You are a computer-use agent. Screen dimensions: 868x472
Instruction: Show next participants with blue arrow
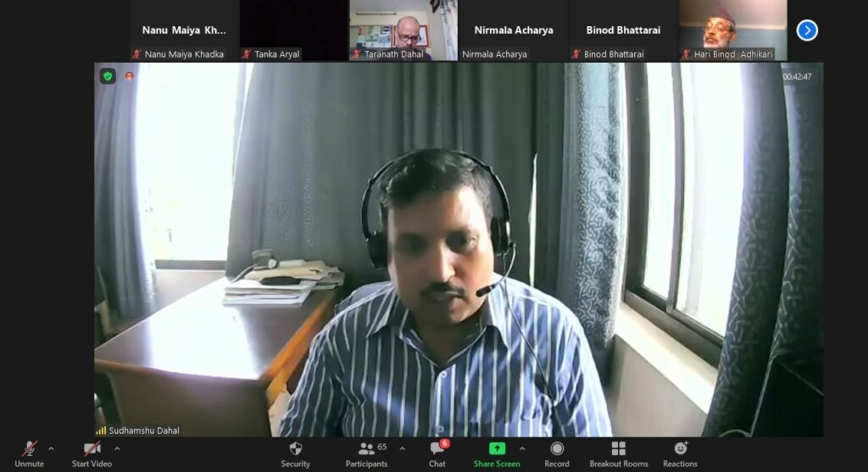807,31
